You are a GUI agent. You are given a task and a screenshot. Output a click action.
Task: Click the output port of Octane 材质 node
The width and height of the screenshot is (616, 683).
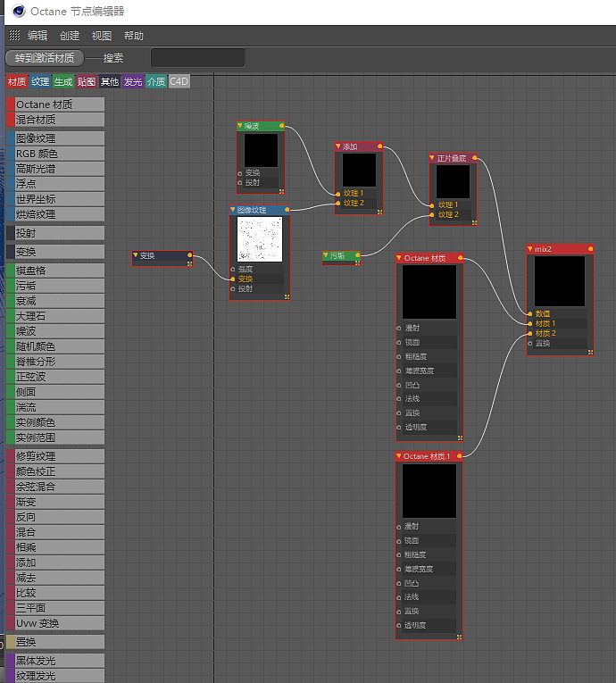460,258
